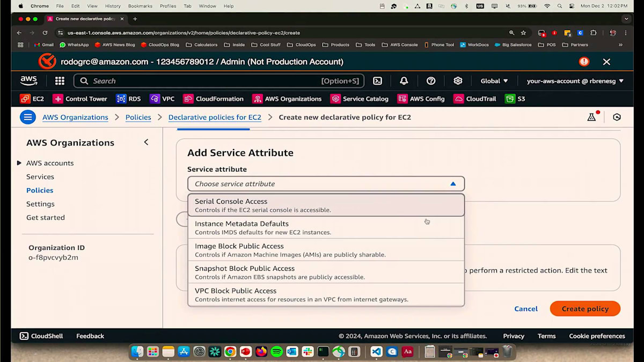Focus the AWS console Search box
The height and width of the screenshot is (362, 644).
pos(219,81)
